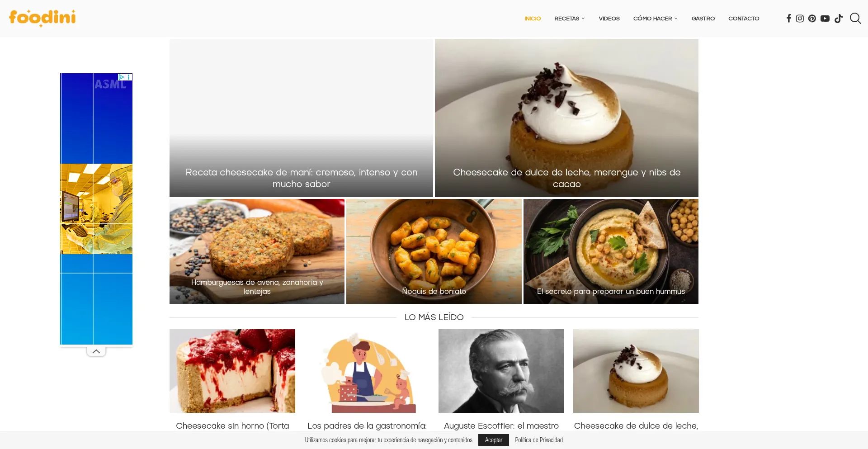The image size is (868, 449).
Task: Collapse the ad with chevron arrow
Action: click(96, 351)
